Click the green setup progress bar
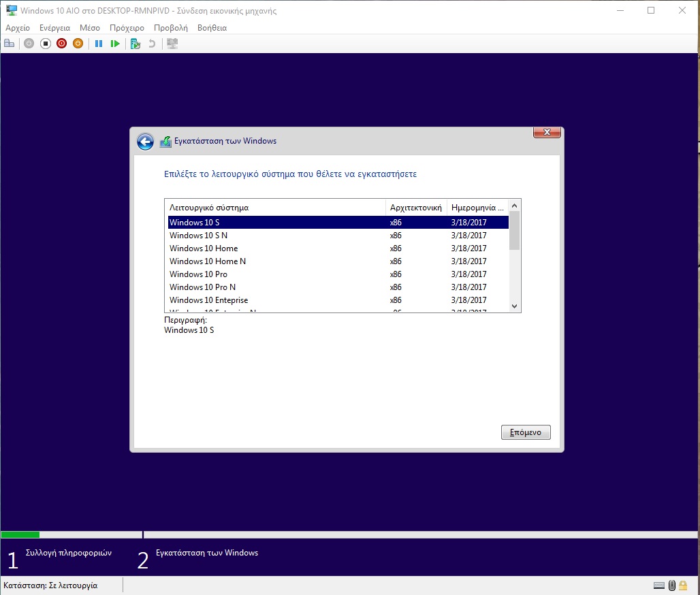This screenshot has width=700, height=595. point(20,534)
